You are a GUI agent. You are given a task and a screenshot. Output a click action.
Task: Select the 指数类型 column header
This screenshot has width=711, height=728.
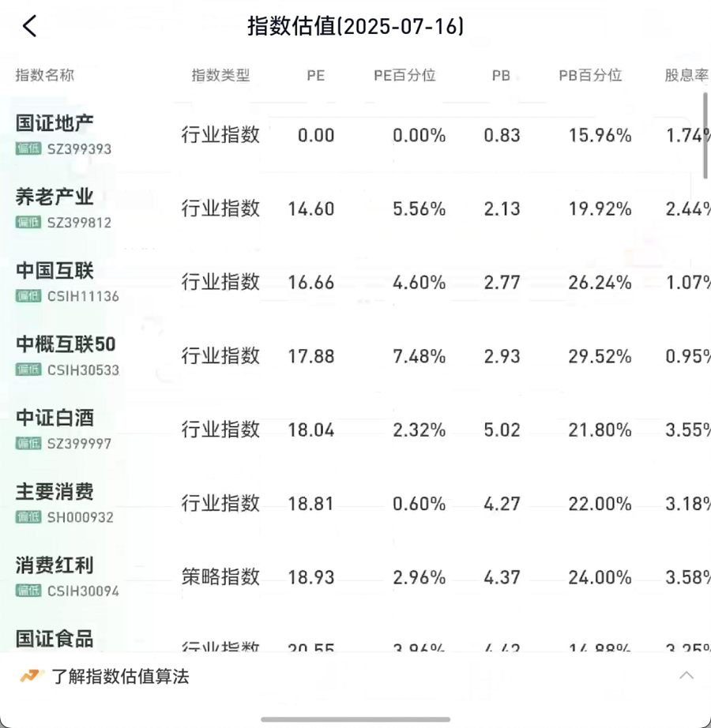tap(220, 75)
